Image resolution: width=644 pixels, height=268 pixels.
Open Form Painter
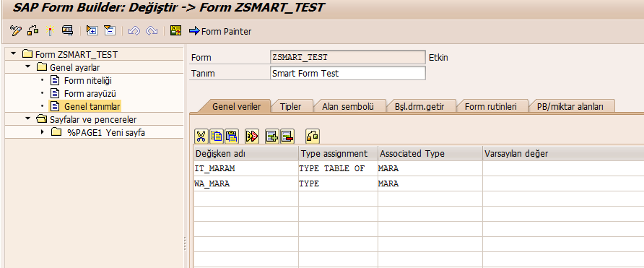click(220, 31)
